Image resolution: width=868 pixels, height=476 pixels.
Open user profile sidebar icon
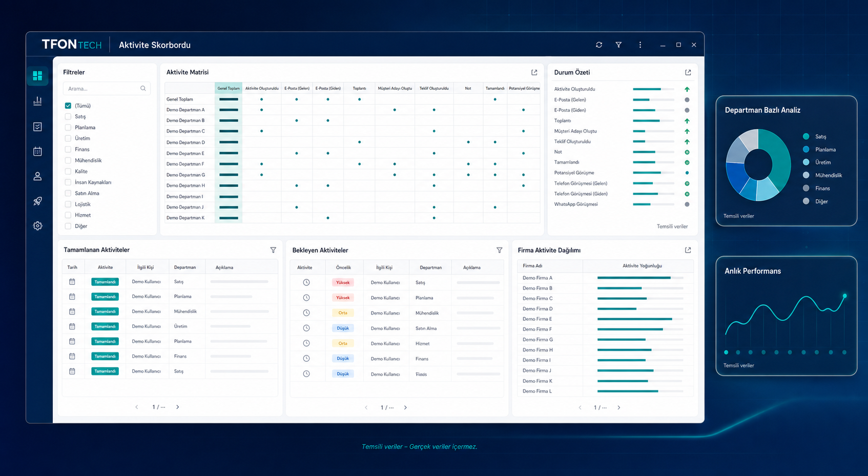[37, 176]
